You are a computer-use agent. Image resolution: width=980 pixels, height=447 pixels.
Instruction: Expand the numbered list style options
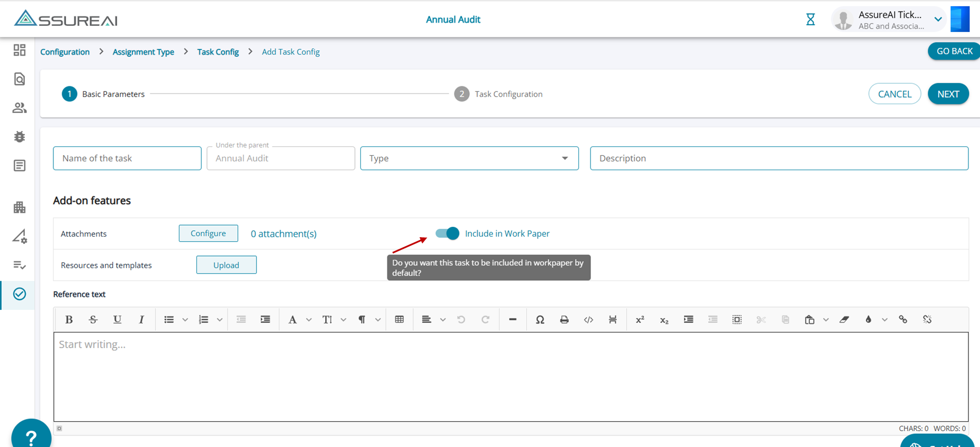(220, 320)
